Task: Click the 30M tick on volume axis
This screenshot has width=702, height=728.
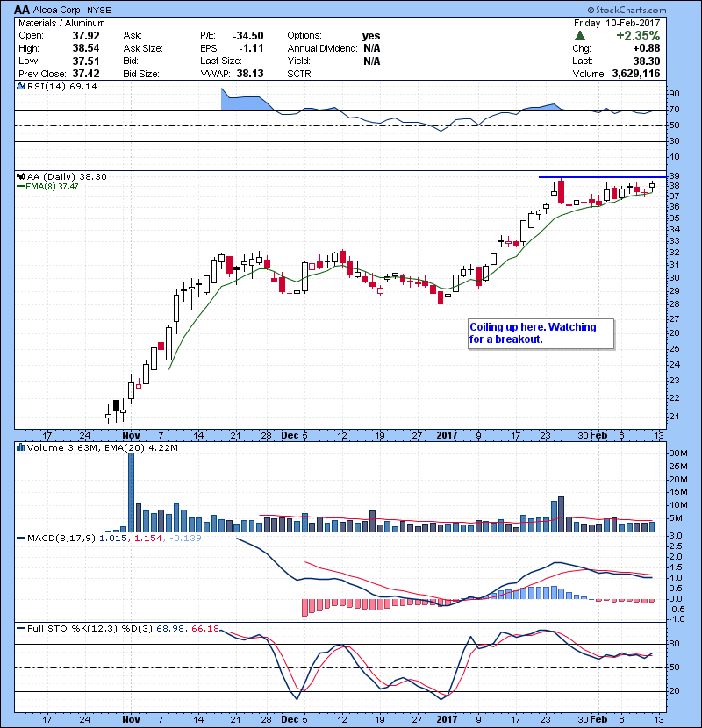Action: [x=677, y=453]
